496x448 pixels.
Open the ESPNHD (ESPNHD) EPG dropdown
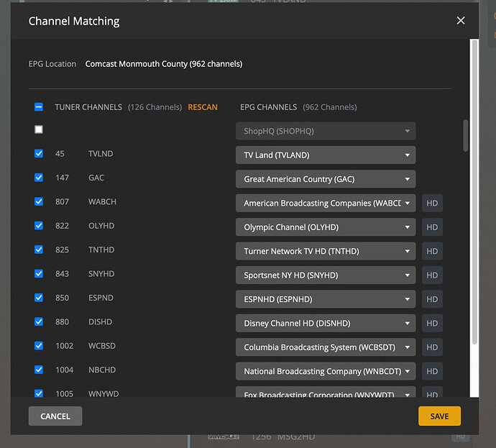pyautogui.click(x=326, y=299)
